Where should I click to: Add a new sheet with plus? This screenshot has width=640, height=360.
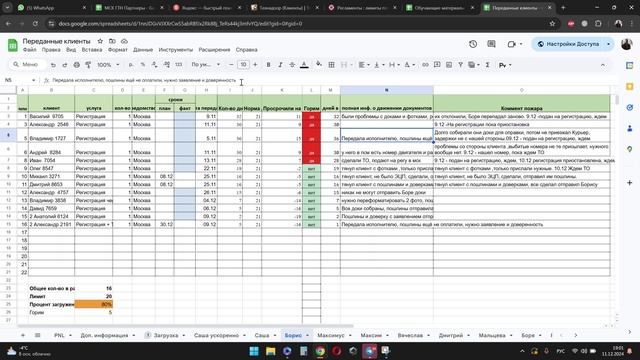(x=23, y=335)
